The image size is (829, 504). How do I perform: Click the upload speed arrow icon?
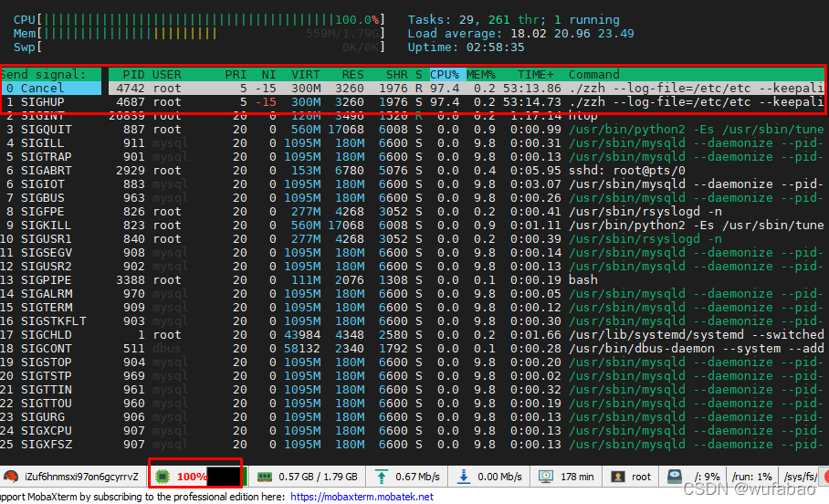[382, 477]
